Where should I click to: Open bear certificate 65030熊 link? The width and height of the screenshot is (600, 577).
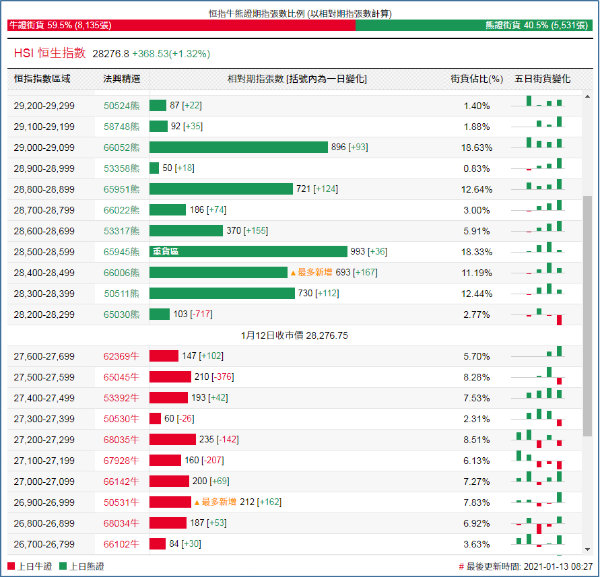121,315
